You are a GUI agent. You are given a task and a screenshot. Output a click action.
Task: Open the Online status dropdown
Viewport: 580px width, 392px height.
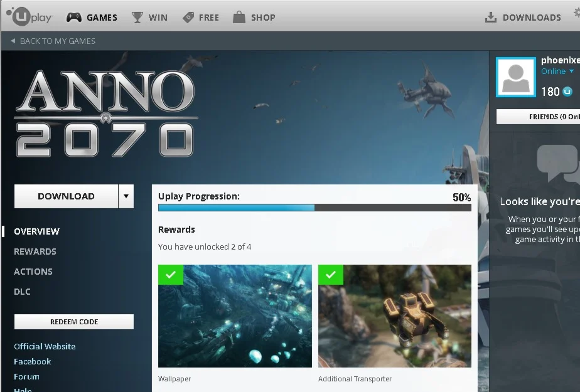pos(557,71)
